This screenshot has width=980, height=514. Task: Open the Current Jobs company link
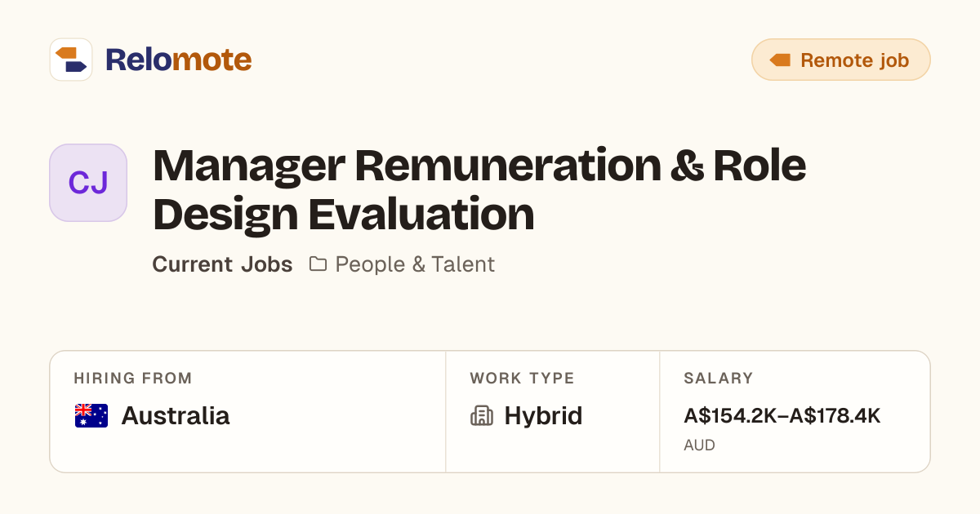click(x=222, y=264)
